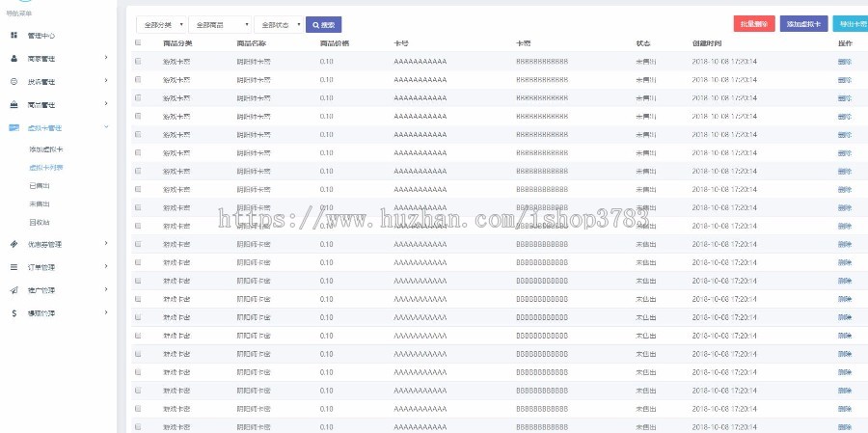Click the purple 添加虚拟卡 button
The image size is (868, 433).
point(803,24)
